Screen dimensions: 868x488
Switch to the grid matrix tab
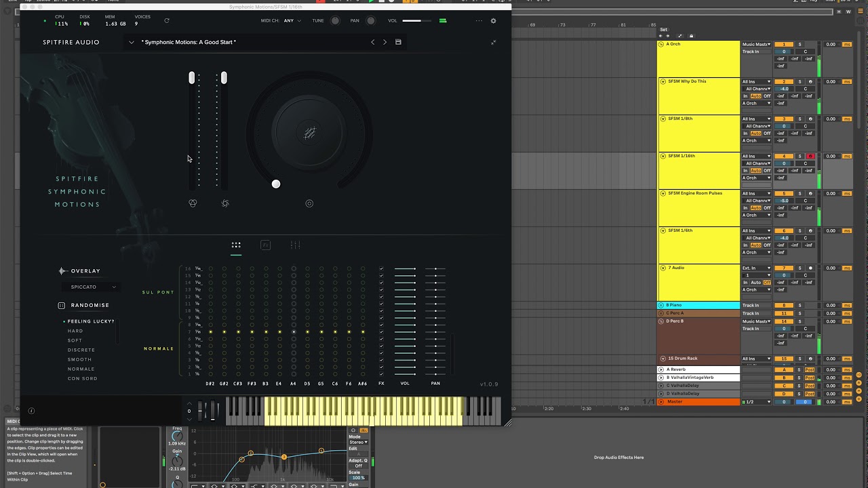pos(236,245)
